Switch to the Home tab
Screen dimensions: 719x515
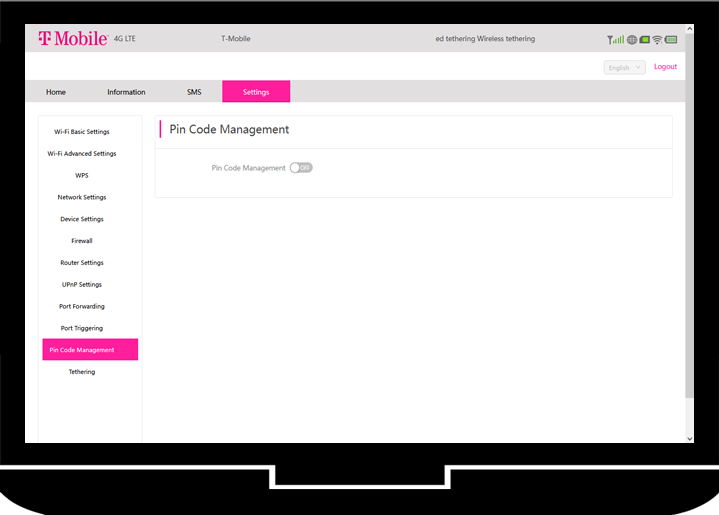[56, 92]
